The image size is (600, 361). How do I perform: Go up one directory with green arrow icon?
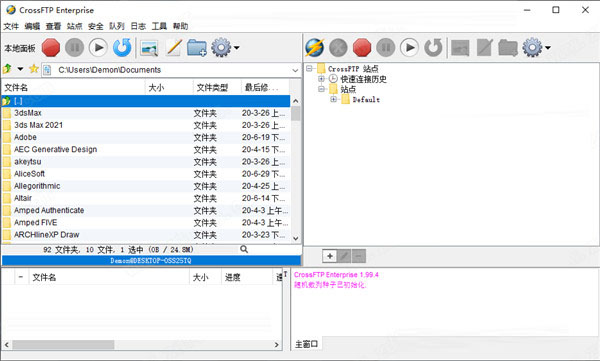(7, 69)
